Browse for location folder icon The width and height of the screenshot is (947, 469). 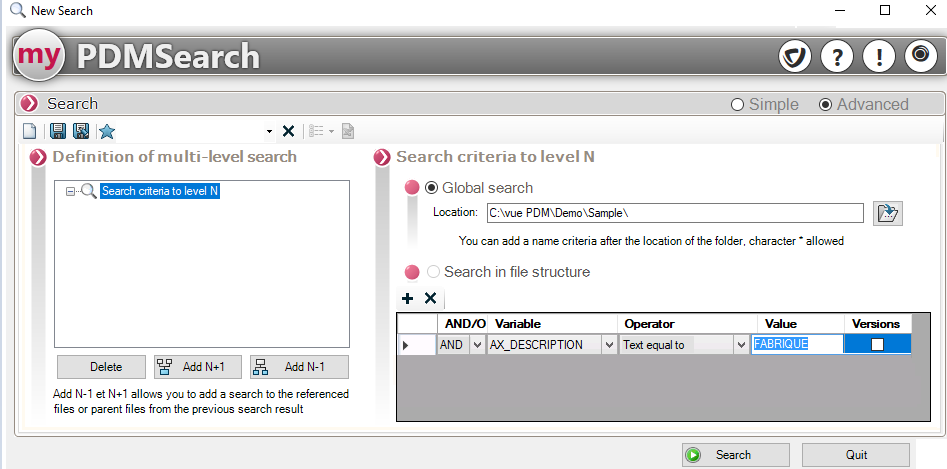887,213
